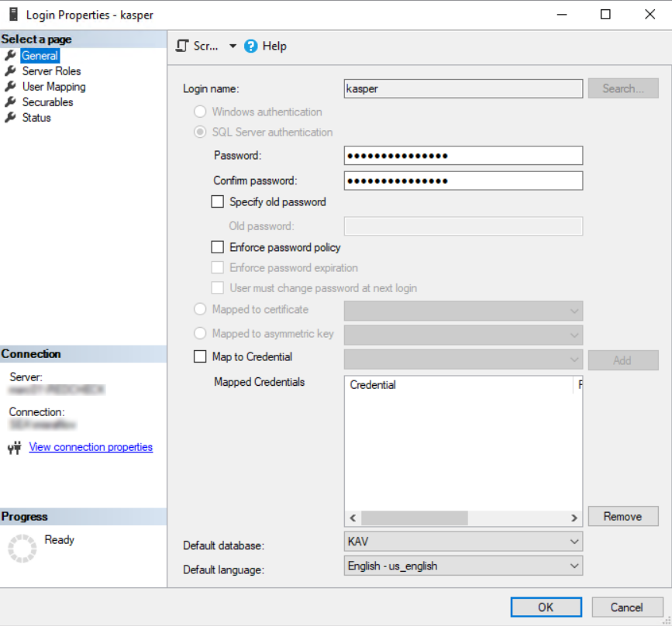This screenshot has width=672, height=626.
Task: Click inside the Login name field
Action: tap(463, 88)
